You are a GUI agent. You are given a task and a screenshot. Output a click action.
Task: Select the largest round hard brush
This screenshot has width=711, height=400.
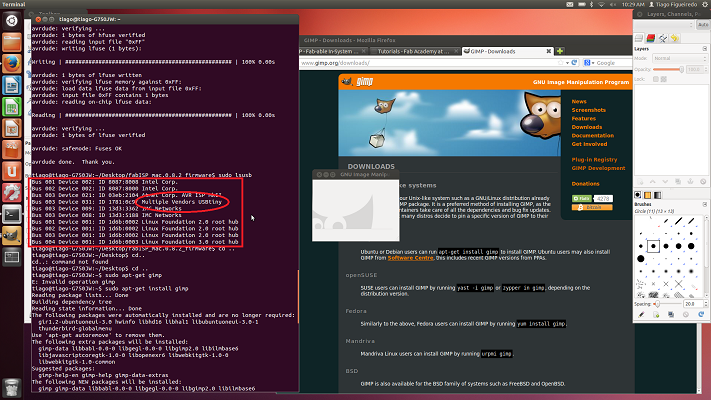pyautogui.click(x=640, y=259)
